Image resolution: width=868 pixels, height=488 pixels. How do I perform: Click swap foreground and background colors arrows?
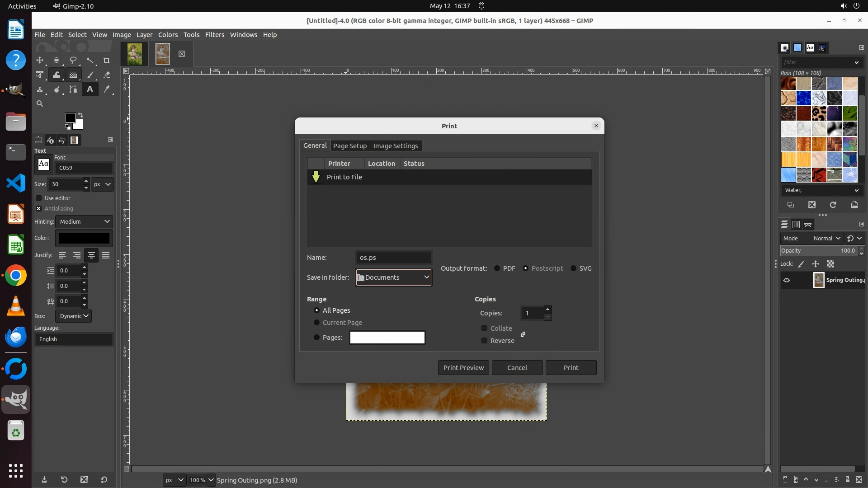[x=80, y=115]
